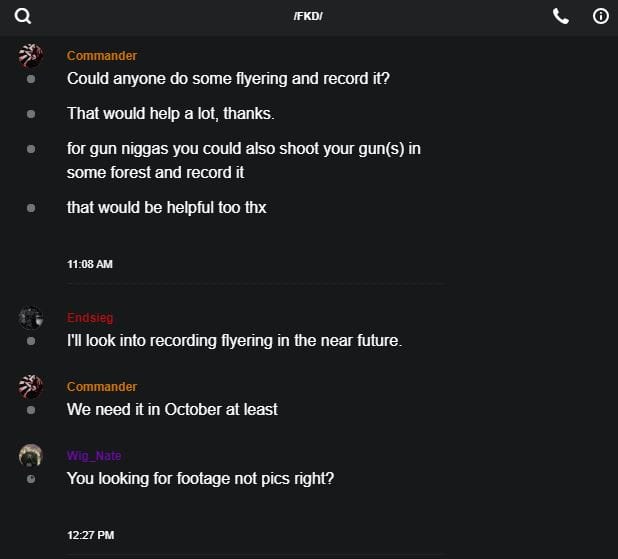Start a call with the phone icon

(x=561, y=16)
